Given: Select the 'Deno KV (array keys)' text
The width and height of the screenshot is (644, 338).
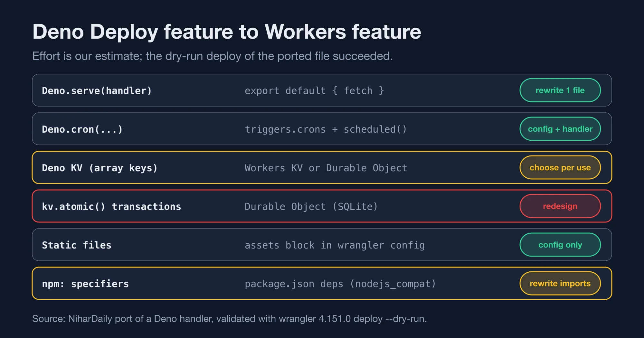Looking at the screenshot, I should click(x=100, y=168).
